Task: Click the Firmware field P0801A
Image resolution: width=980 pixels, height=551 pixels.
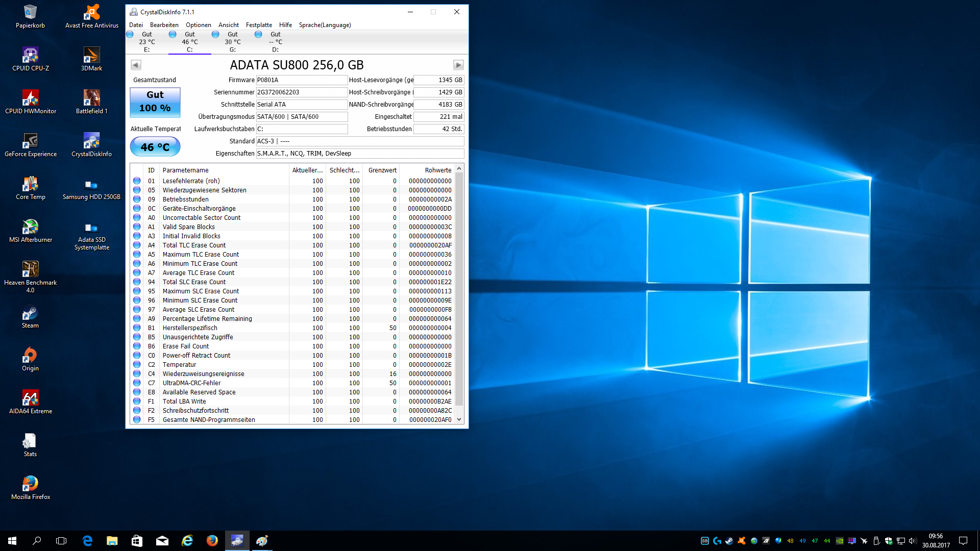Action: (x=301, y=80)
